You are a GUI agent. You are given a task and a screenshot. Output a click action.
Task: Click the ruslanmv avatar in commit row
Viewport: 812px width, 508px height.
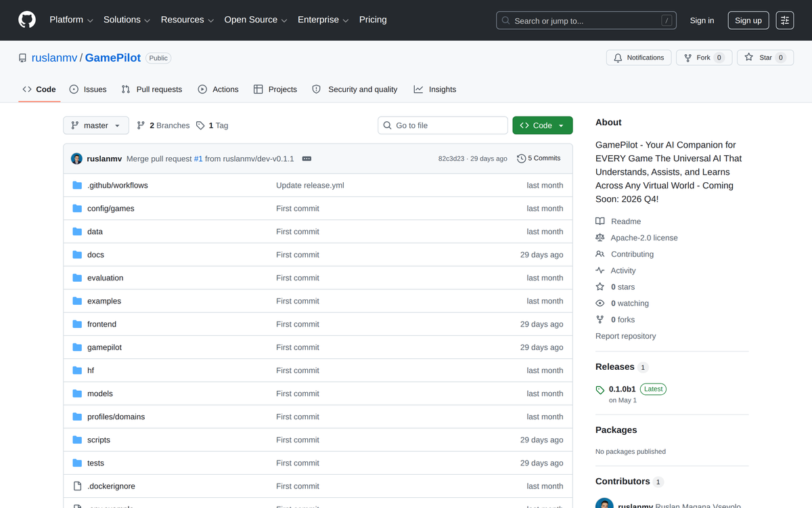(76, 158)
